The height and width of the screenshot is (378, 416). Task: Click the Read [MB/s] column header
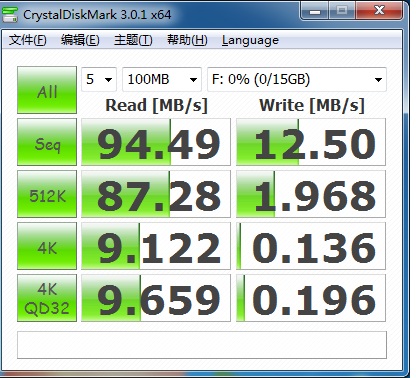click(x=156, y=105)
